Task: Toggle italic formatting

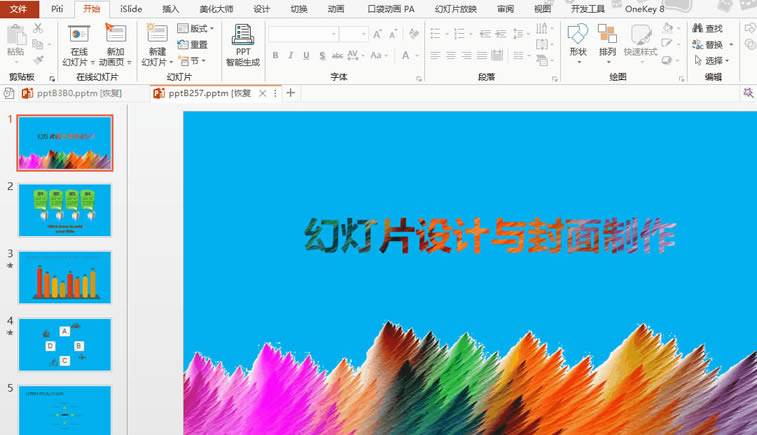Action: click(291, 56)
